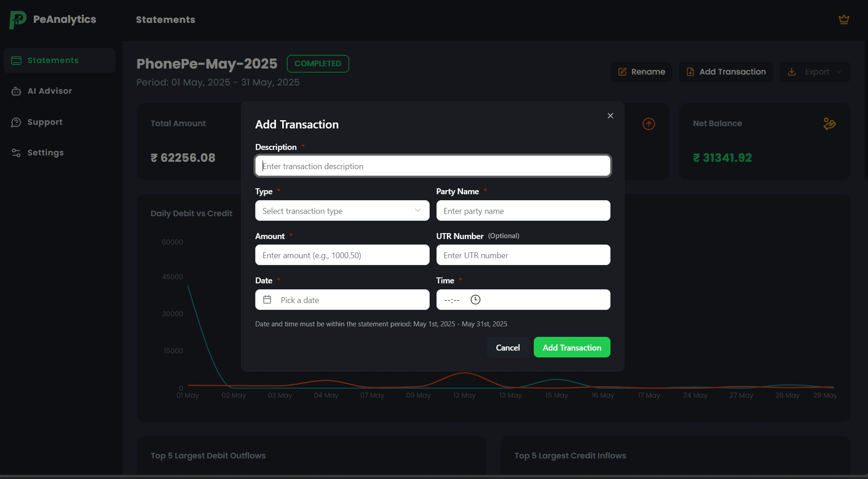Open the date picker showing Pick a date
The height and width of the screenshot is (479, 868).
(x=342, y=299)
